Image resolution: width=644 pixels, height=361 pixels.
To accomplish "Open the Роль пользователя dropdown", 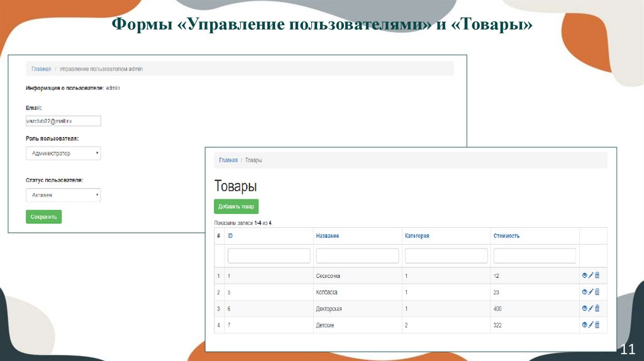I will (x=64, y=153).
